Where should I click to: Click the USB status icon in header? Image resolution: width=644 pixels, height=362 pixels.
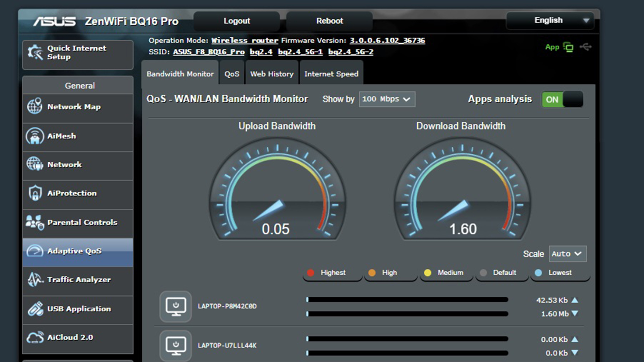(x=586, y=47)
